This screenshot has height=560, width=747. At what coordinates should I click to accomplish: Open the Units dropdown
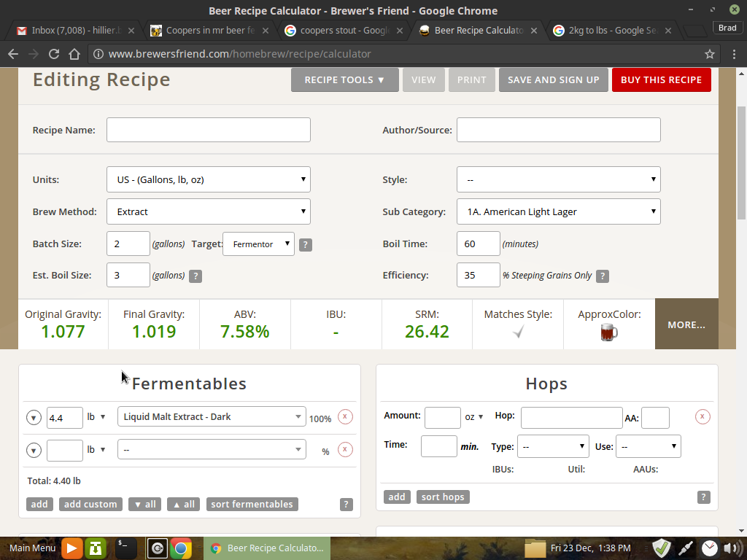pos(209,179)
